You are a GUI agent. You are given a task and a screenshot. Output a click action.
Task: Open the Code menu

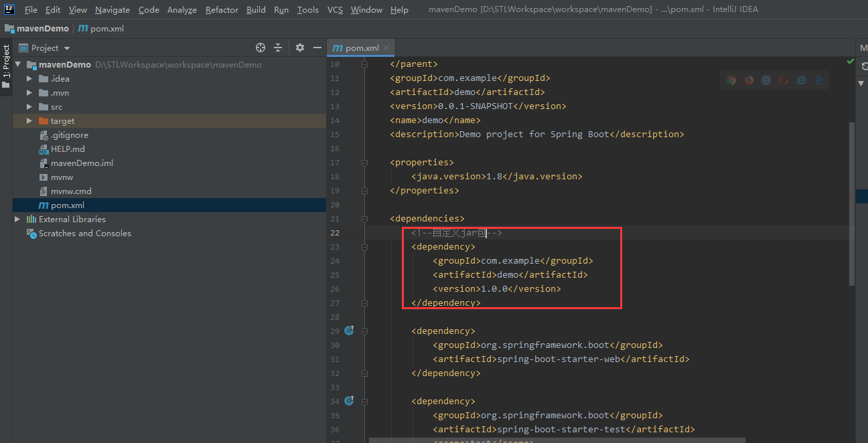[149, 9]
